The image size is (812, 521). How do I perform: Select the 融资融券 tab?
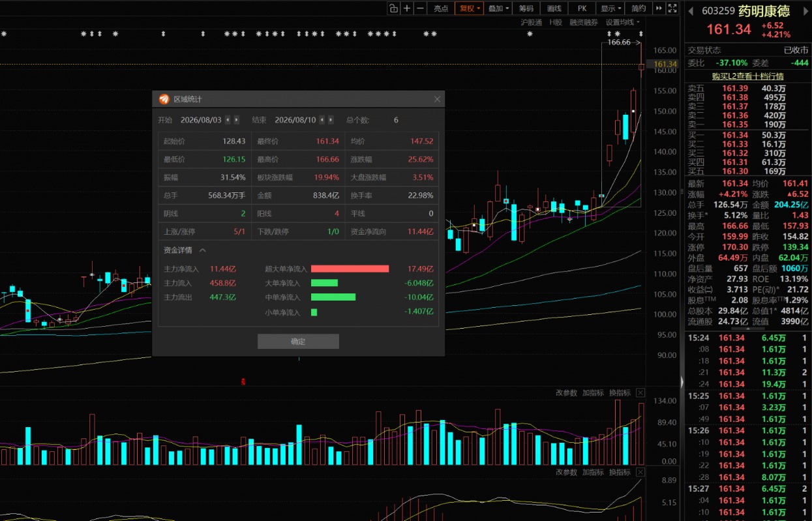(584, 22)
